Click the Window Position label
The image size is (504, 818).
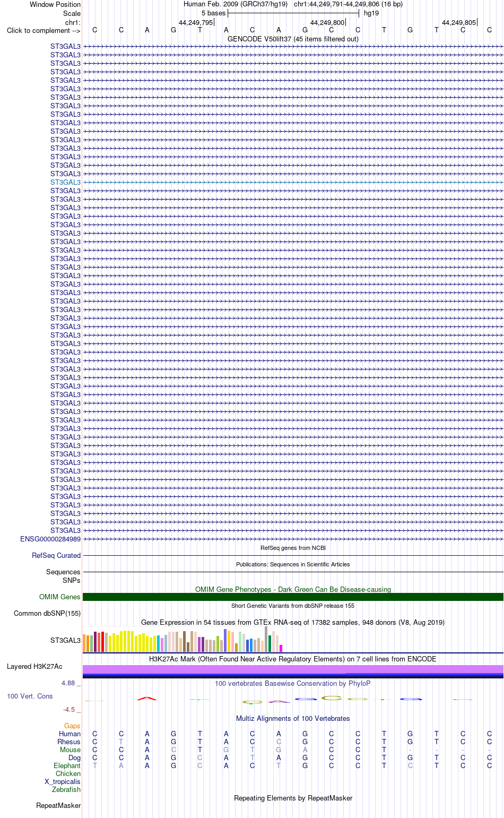coord(55,4)
